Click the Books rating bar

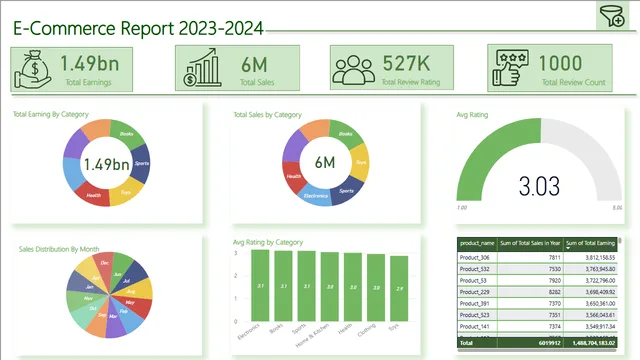[283, 286]
